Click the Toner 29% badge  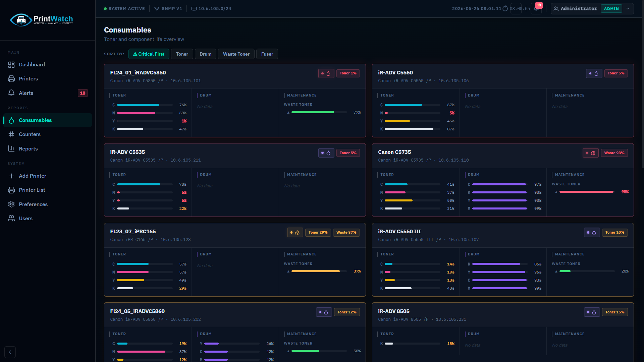(x=318, y=233)
